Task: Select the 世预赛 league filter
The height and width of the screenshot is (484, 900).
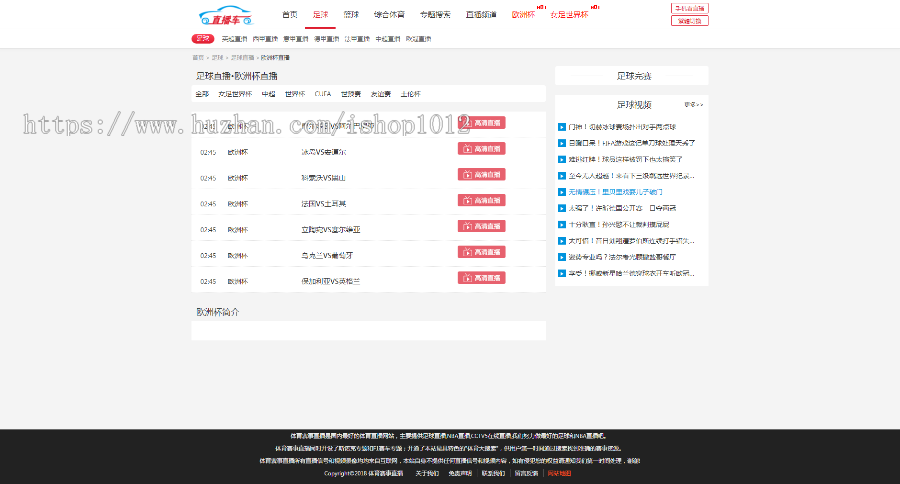Action: coord(351,94)
